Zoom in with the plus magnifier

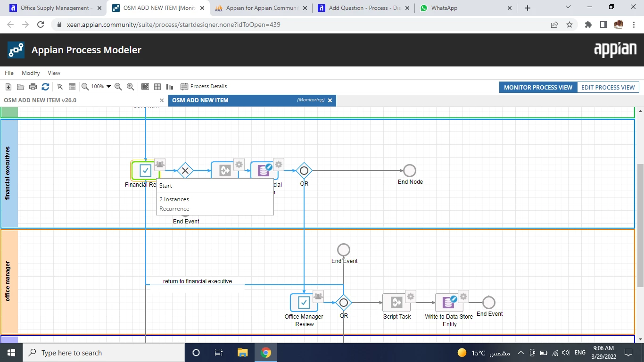click(x=131, y=87)
